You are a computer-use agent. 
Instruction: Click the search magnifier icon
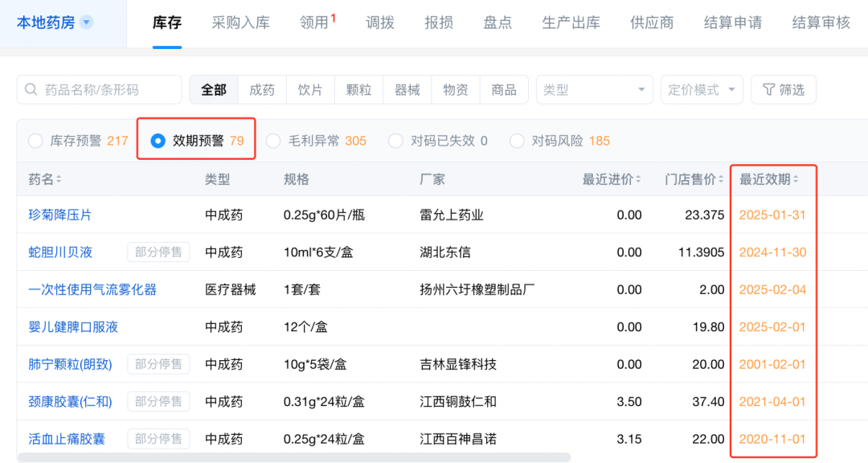tap(31, 90)
